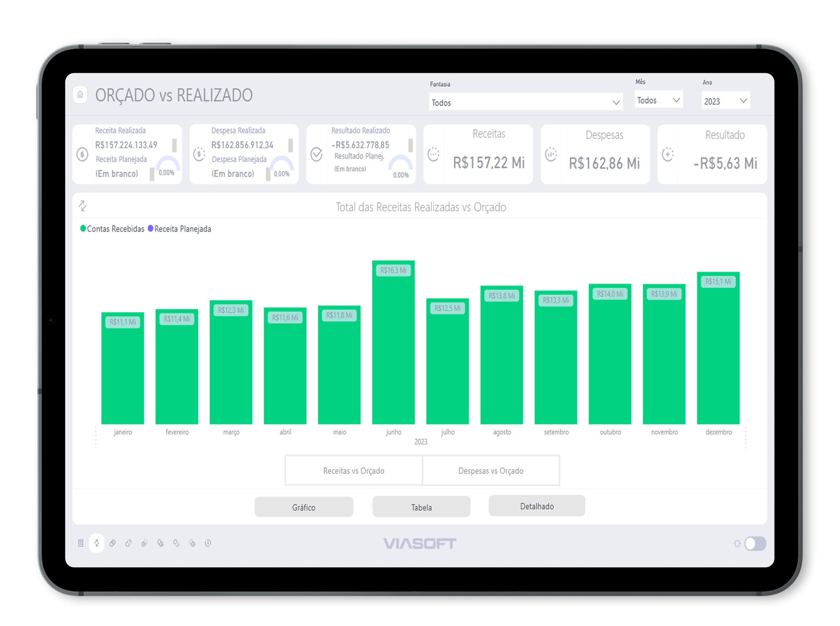840x626 pixels.
Task: Click the Tabela button
Action: point(421,507)
